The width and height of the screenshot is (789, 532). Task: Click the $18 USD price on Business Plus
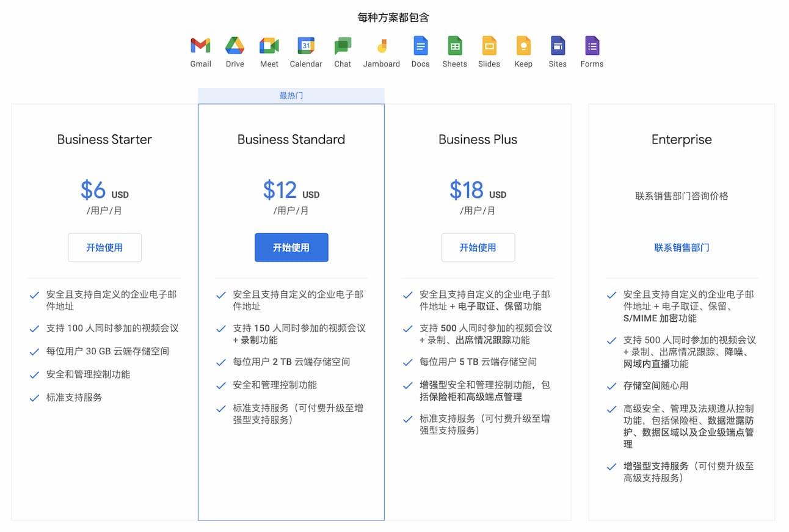pos(478,191)
